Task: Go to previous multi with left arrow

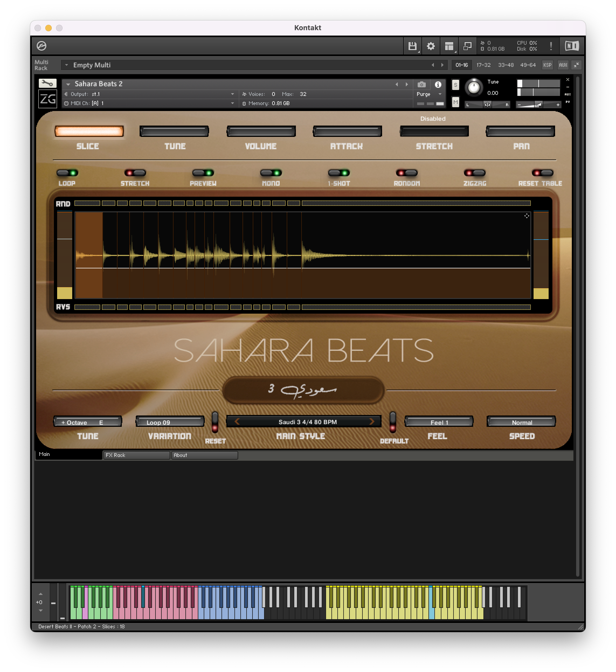Action: tap(433, 65)
